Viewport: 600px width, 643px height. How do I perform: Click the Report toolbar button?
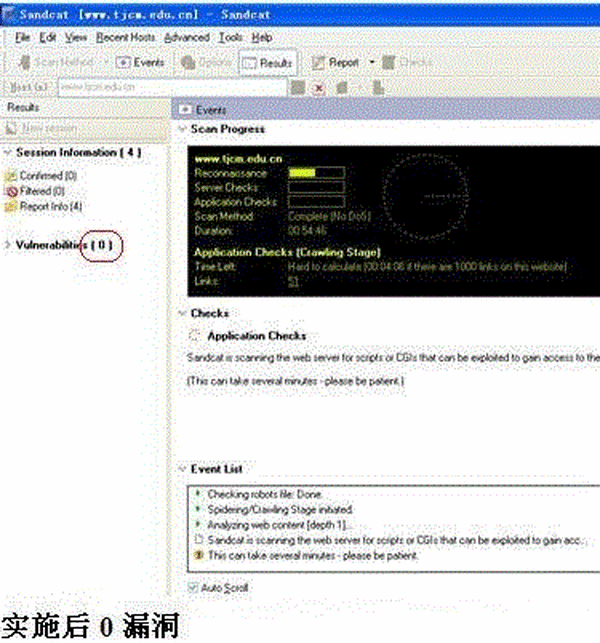[x=335, y=62]
